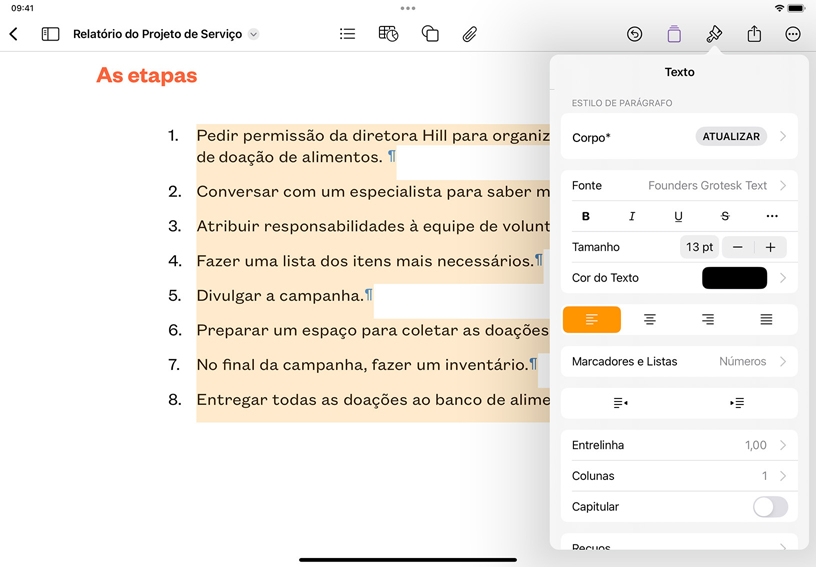Apply italic formatting
The height and width of the screenshot is (567, 816).
[632, 216]
